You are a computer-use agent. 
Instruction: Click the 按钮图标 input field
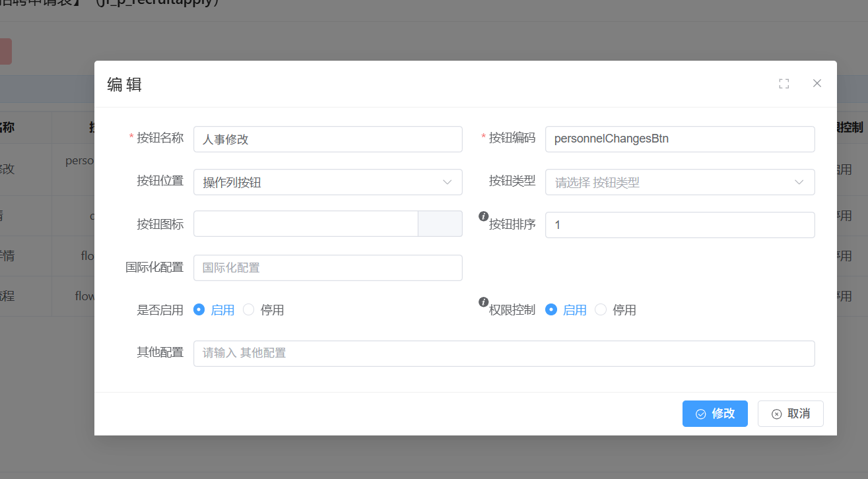306,224
